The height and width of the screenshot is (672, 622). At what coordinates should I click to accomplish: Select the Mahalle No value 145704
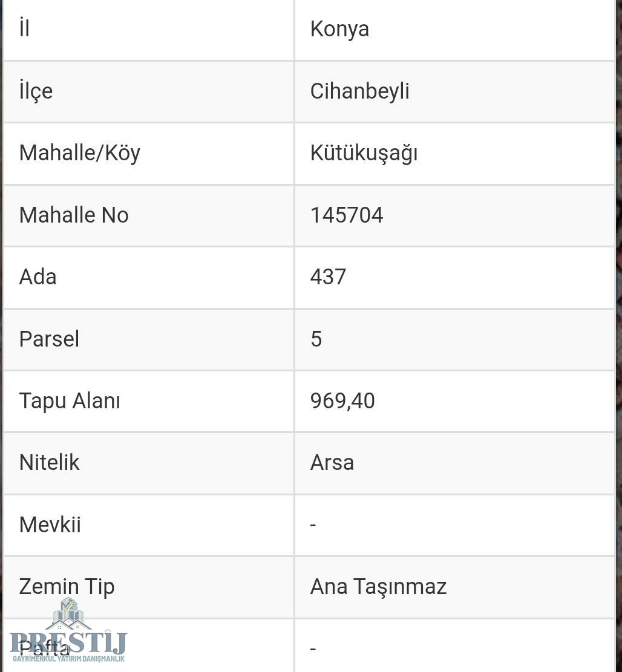[x=346, y=215]
